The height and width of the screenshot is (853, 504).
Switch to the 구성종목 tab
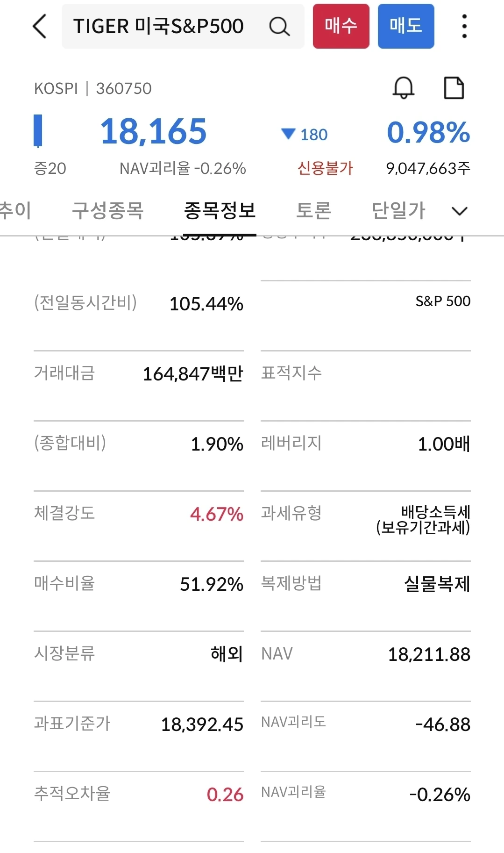coord(107,210)
